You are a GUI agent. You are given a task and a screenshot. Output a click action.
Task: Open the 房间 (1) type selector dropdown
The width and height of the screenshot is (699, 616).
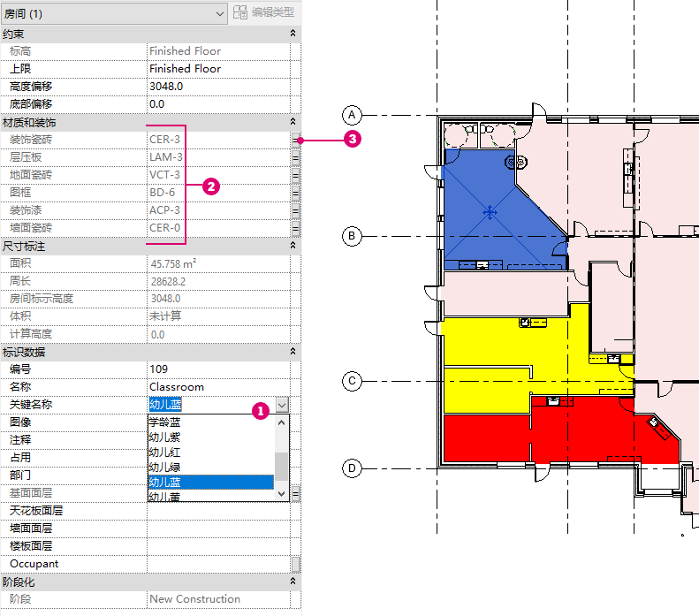[x=114, y=14]
